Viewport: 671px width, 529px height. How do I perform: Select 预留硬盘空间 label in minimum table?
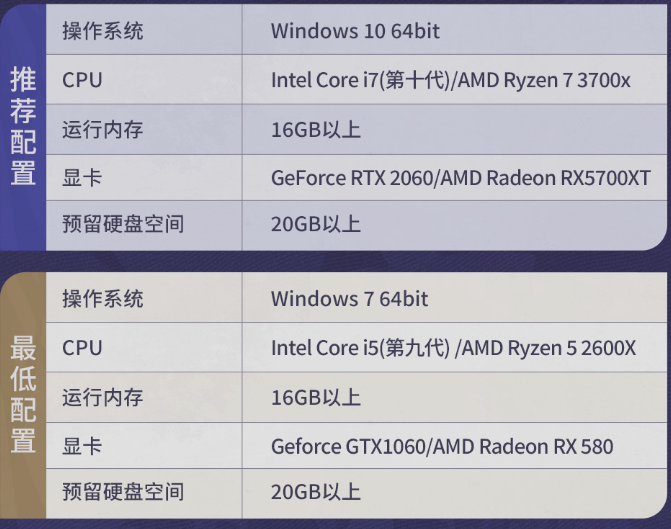pos(123,492)
